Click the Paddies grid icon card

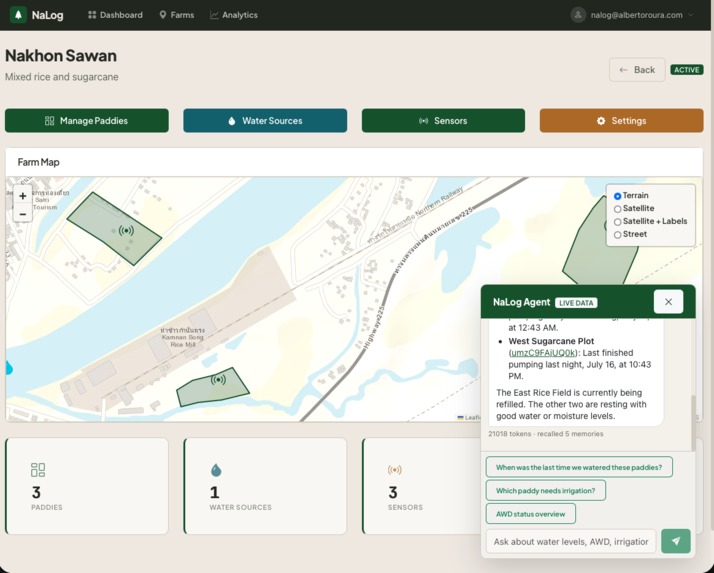[38, 470]
